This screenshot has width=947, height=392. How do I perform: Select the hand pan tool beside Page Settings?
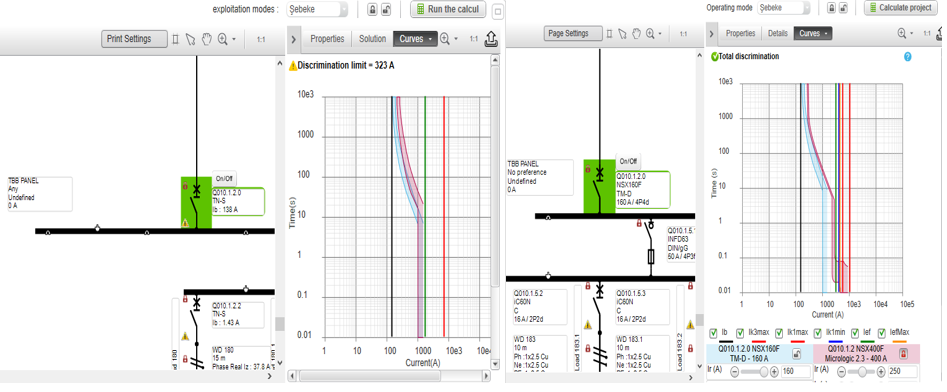click(638, 34)
